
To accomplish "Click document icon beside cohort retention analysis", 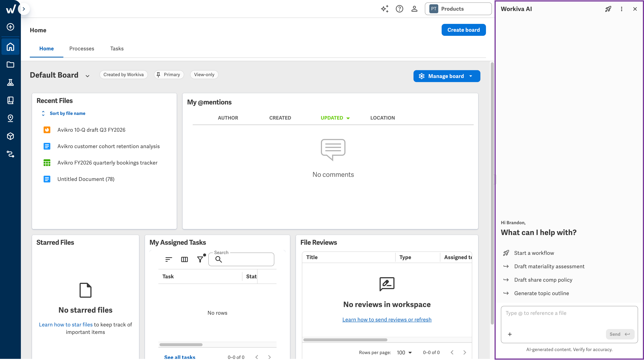I will (47, 146).
